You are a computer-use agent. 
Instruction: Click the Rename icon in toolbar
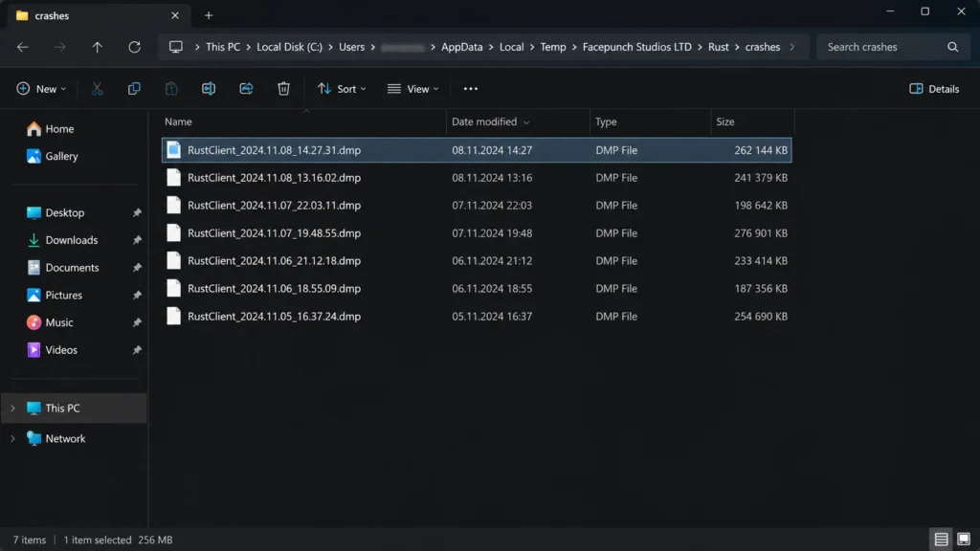coord(209,89)
